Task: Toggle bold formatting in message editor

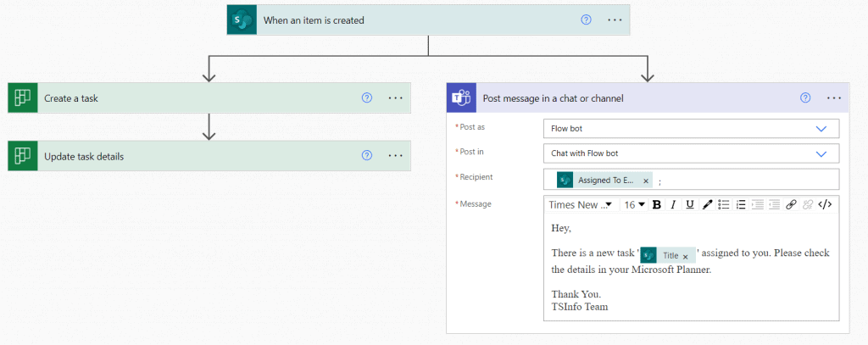Action: pyautogui.click(x=657, y=204)
